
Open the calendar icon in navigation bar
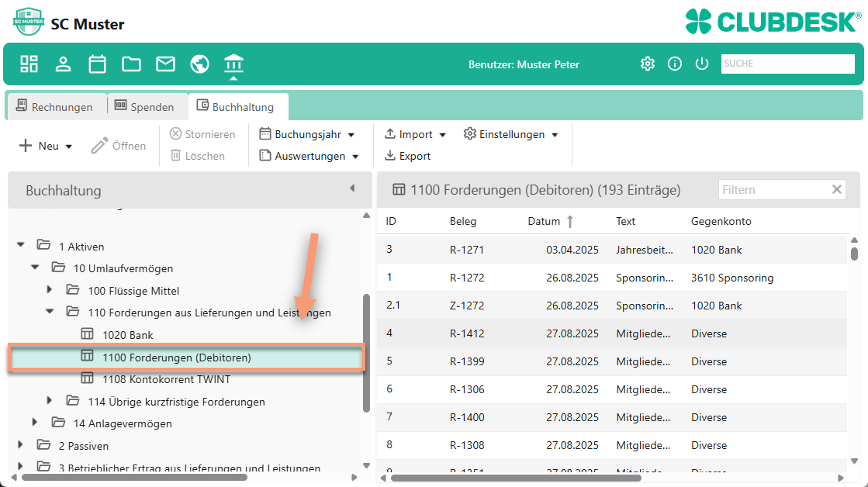pos(98,64)
